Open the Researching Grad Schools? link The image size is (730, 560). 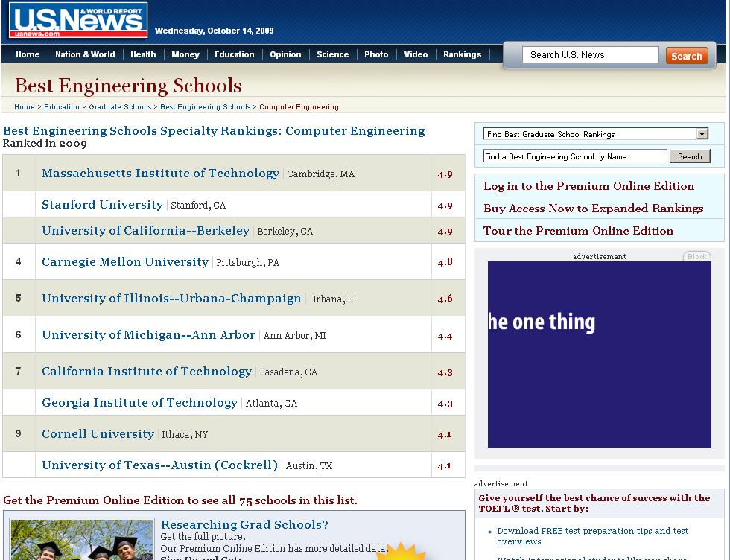(x=244, y=524)
